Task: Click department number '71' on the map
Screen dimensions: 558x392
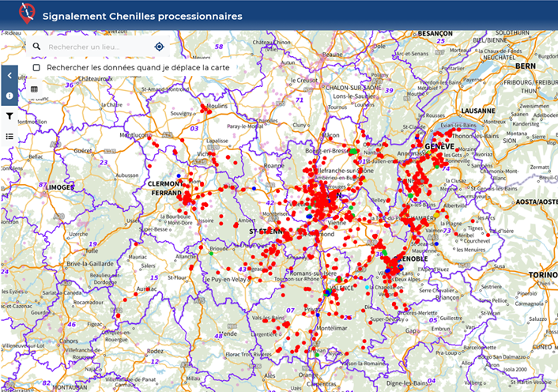Action: click(x=300, y=100)
